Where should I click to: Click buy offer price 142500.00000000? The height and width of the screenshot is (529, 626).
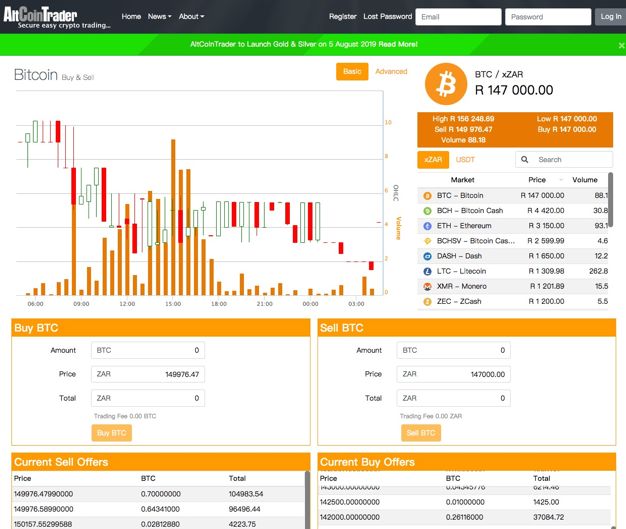click(x=350, y=502)
